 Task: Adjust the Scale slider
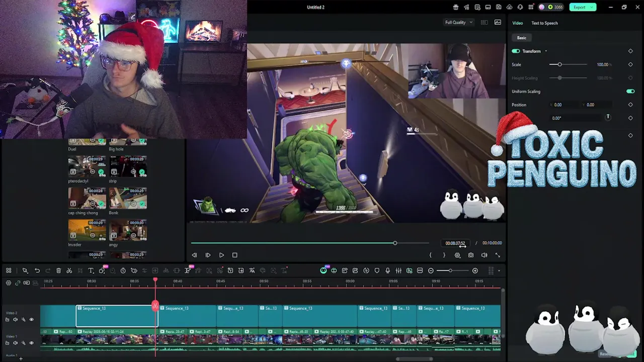pos(568,64)
